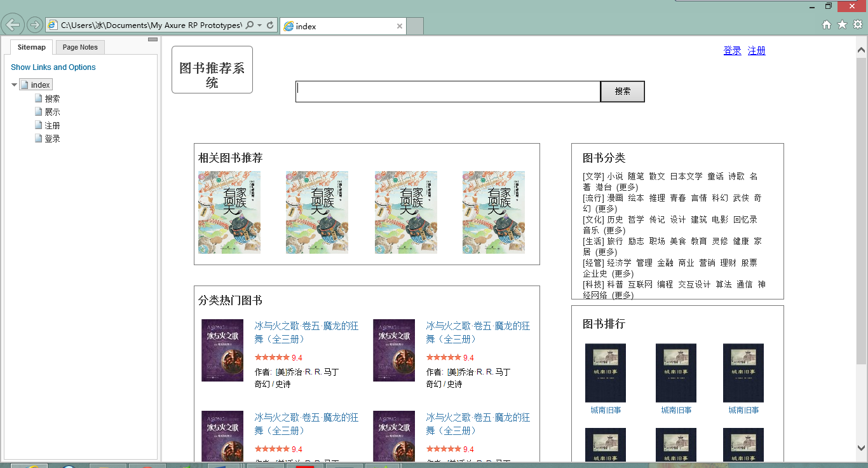Select the 武侠 category
The height and width of the screenshot is (468, 868).
click(x=741, y=198)
